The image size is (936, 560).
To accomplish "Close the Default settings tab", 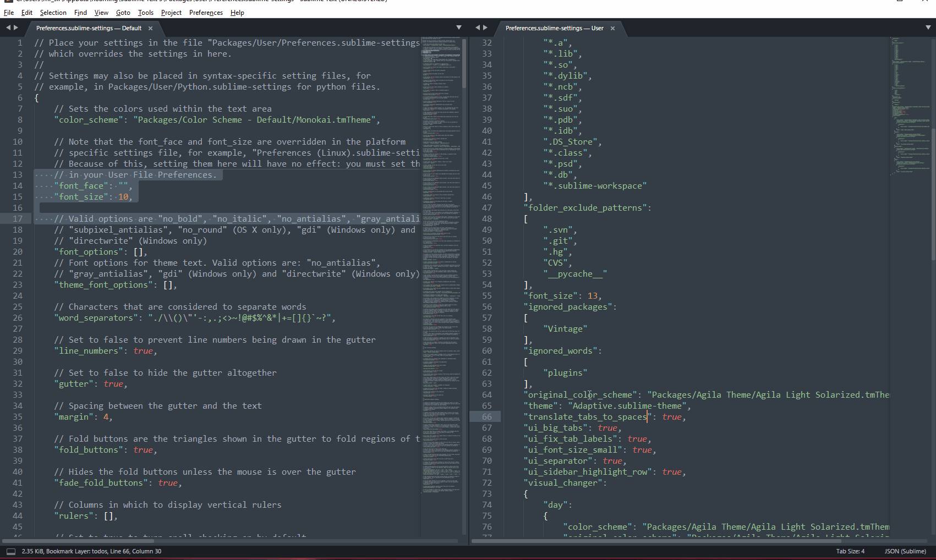I will pyautogui.click(x=150, y=28).
